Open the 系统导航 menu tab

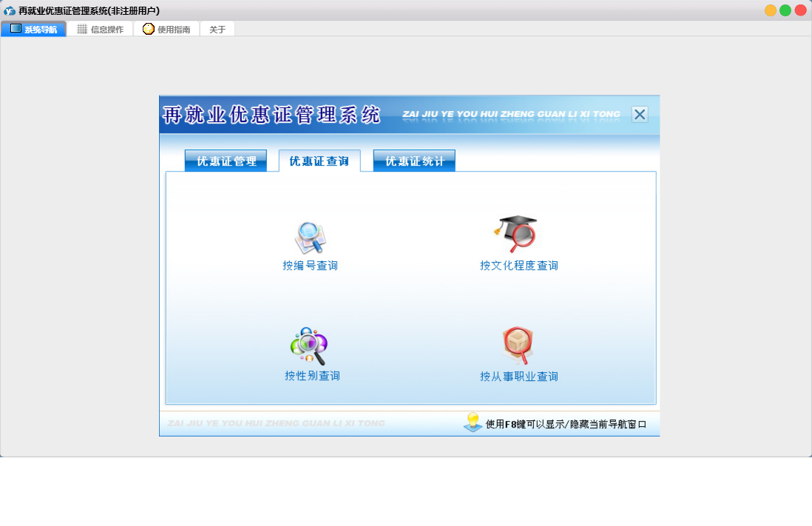34,29
